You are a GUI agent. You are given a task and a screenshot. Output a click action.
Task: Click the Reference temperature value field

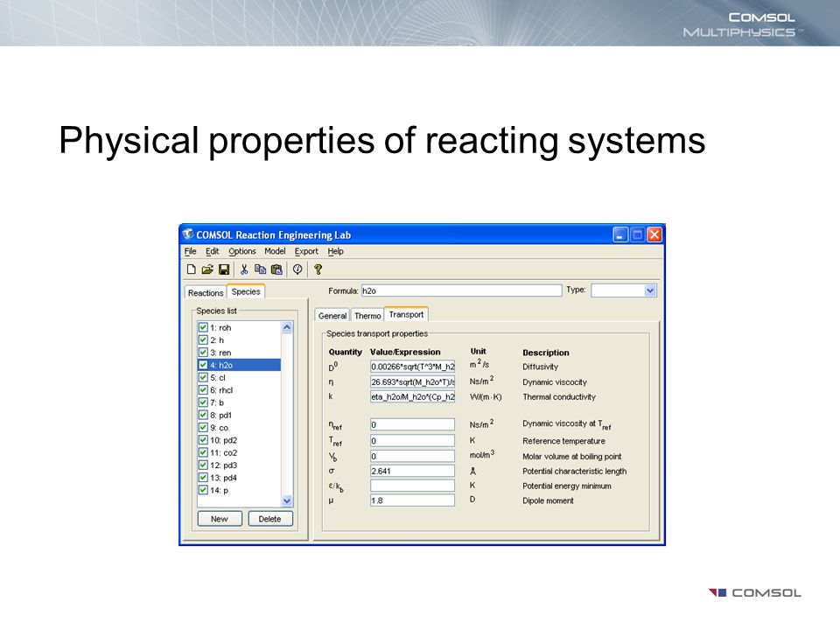[412, 440]
